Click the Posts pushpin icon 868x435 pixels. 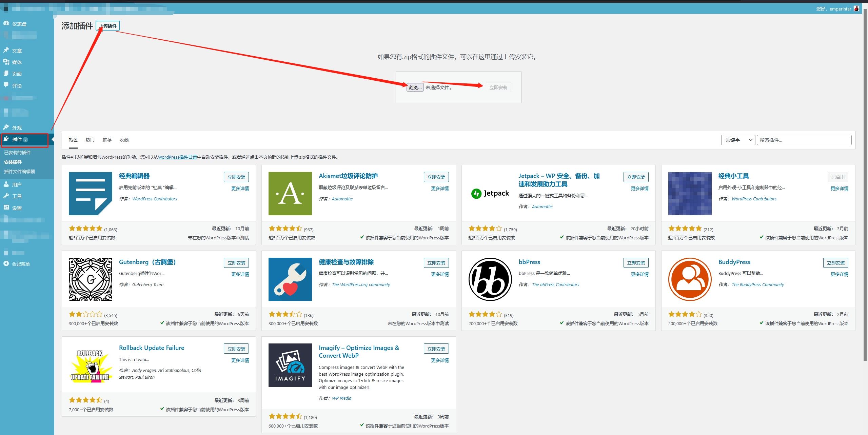coord(6,50)
